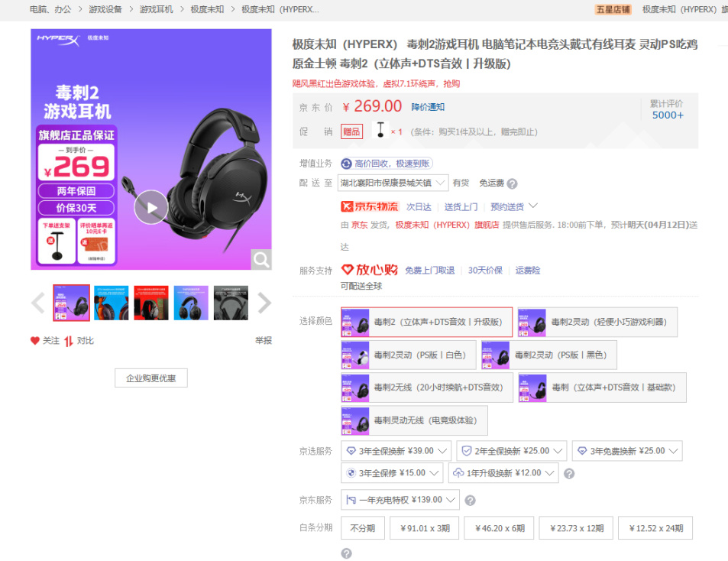Select 毒刺灵动无线 (电竞级体验) option

click(414, 420)
